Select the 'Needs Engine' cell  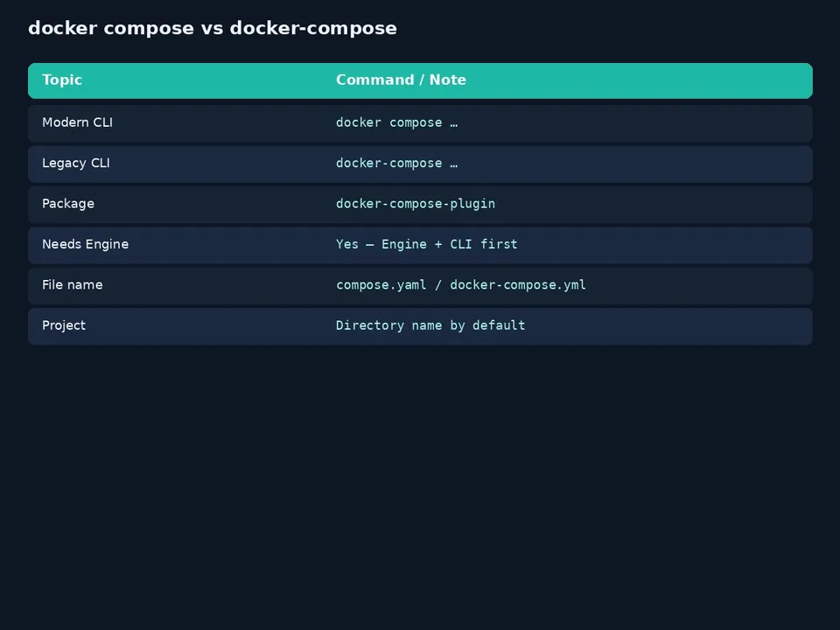[x=85, y=244]
